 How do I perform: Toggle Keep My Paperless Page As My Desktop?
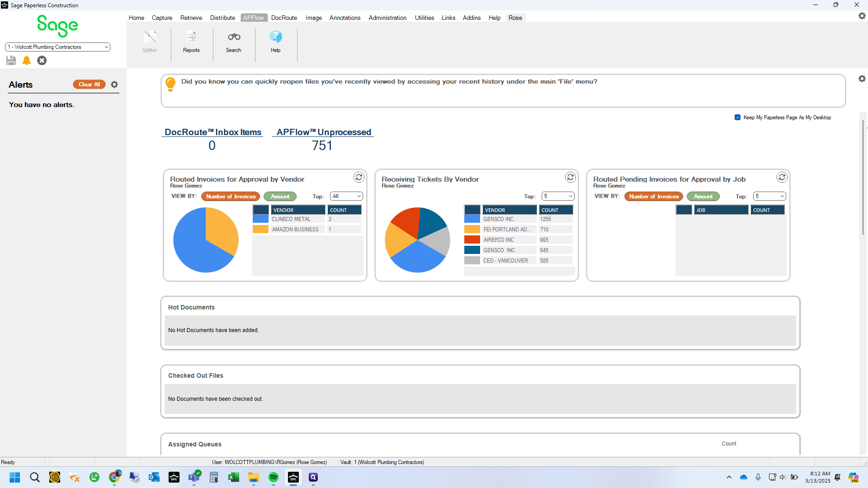[x=738, y=117]
